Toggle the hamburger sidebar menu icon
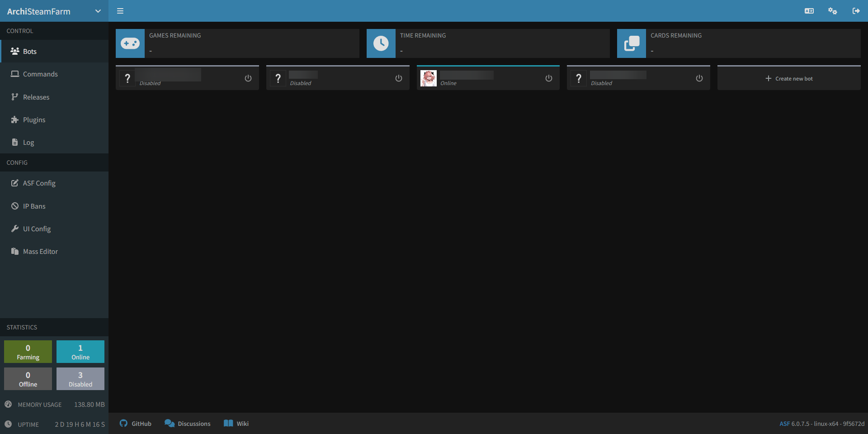The width and height of the screenshot is (868, 434). [x=120, y=11]
